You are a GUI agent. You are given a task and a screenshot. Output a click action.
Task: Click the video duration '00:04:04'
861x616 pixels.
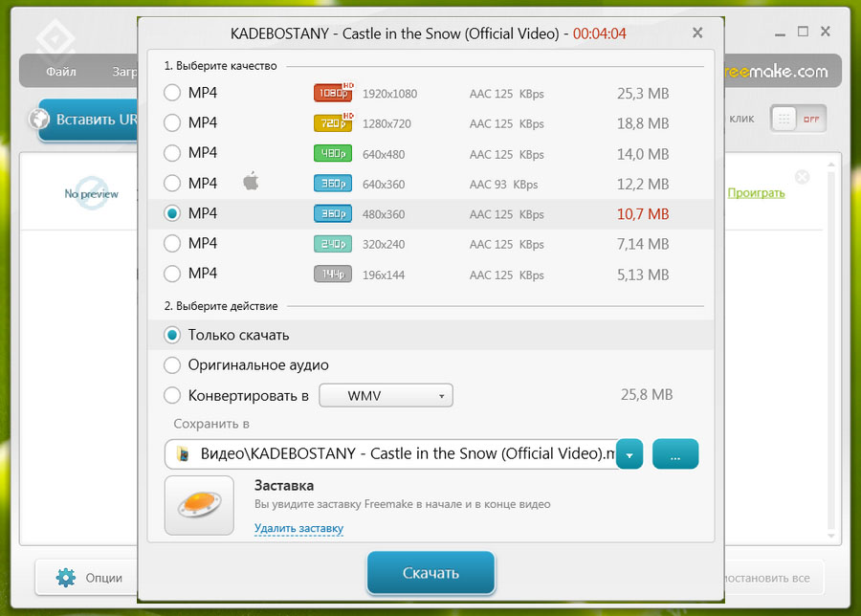pyautogui.click(x=600, y=33)
